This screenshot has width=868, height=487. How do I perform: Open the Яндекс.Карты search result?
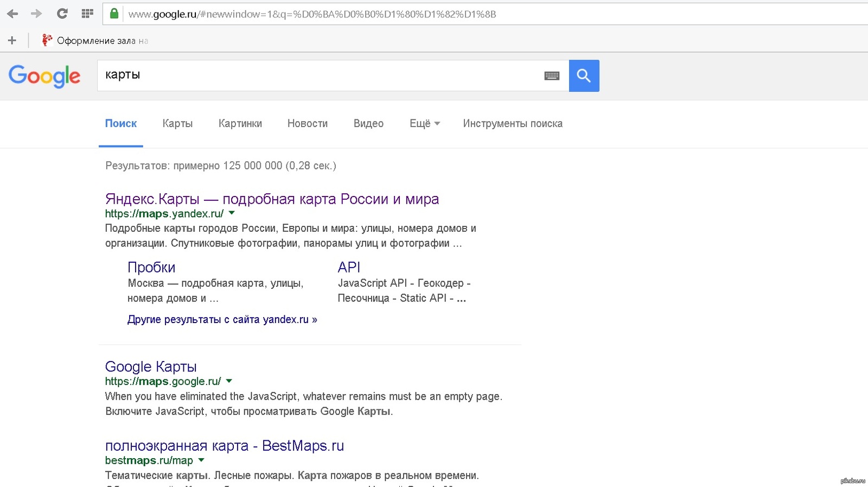pos(272,199)
